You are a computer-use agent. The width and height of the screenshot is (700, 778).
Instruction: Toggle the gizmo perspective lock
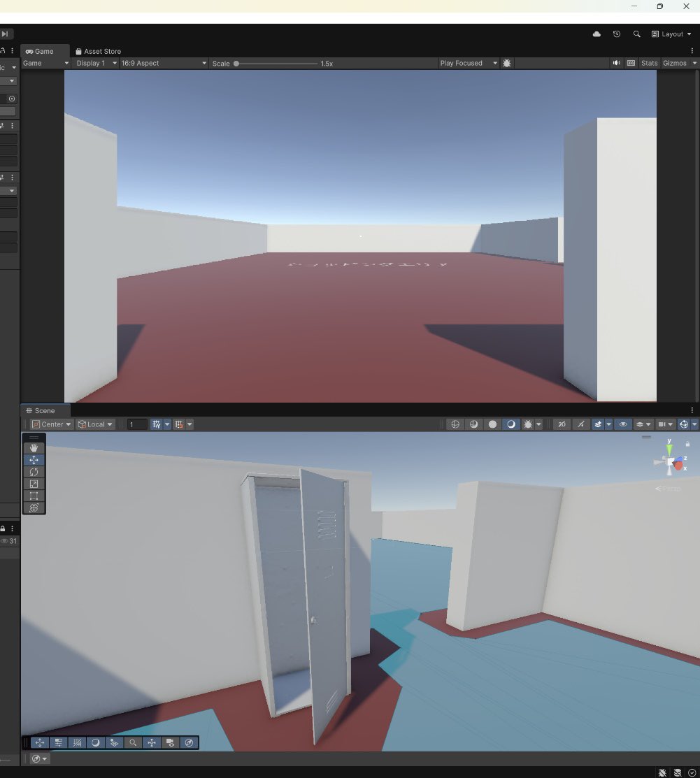tap(687, 444)
